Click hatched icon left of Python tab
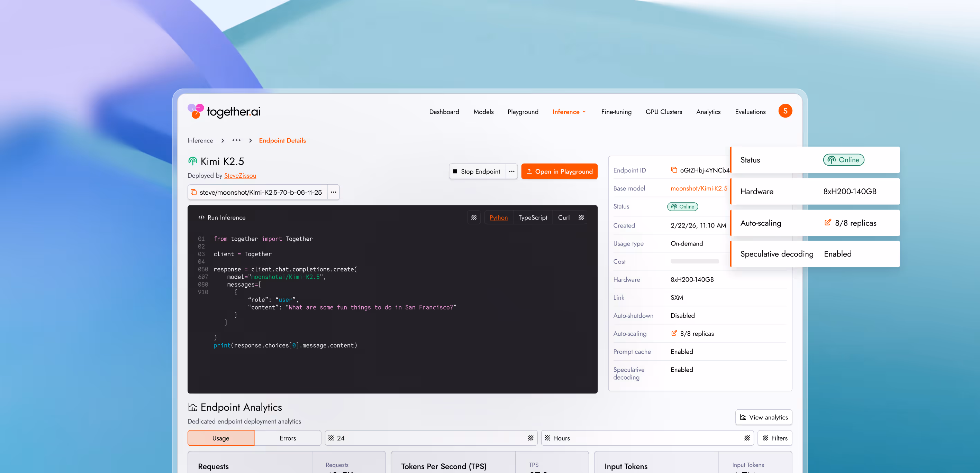The height and width of the screenshot is (473, 980). [474, 217]
